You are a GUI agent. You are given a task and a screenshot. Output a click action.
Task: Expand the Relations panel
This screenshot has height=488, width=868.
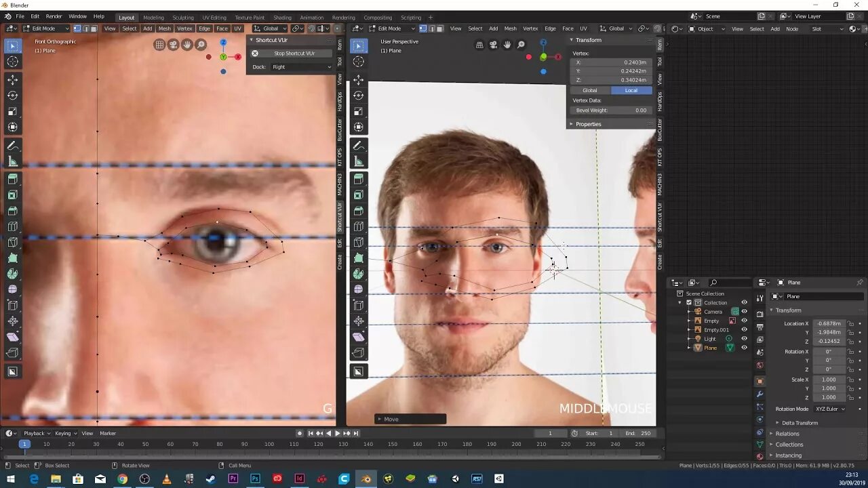pos(787,434)
